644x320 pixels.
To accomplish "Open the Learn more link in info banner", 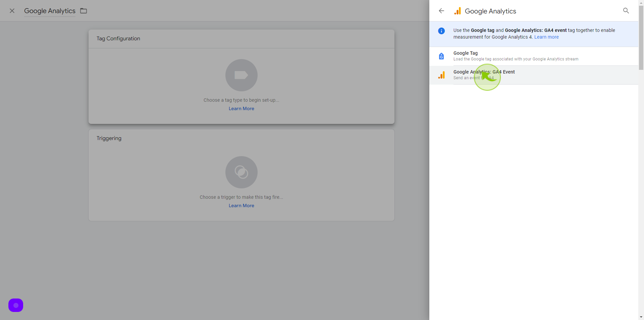I will (546, 37).
